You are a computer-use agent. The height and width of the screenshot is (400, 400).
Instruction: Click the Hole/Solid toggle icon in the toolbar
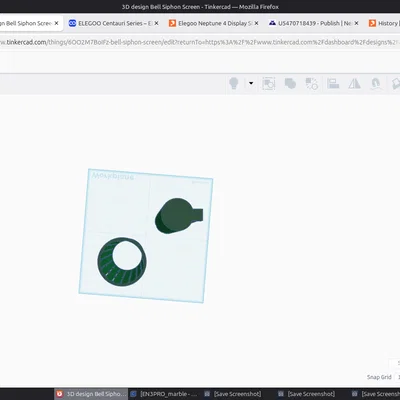click(268, 83)
